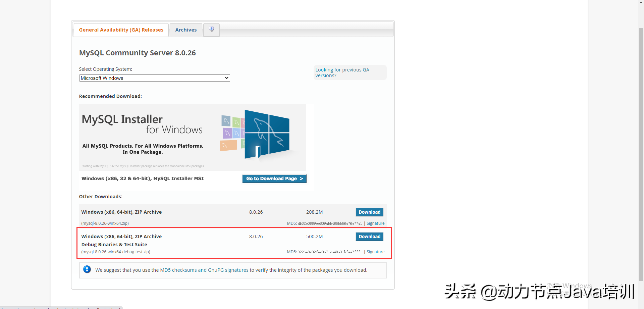Select the file name (mysql-8.0.26-winx64.zip)
Screen dimensions: 644x309
pos(105,223)
